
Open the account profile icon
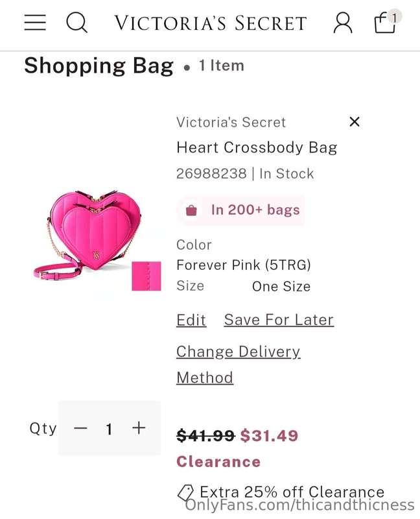pos(343,23)
